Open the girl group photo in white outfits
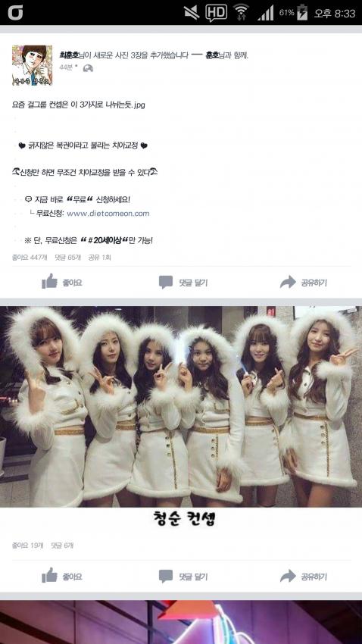Viewport: 362px width, 644px height. pos(181,407)
